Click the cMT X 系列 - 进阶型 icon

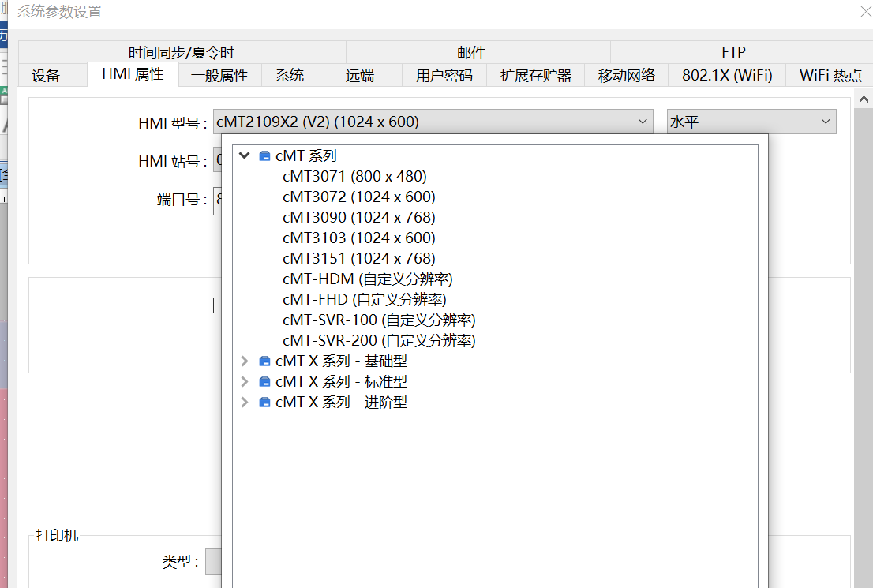(265, 403)
